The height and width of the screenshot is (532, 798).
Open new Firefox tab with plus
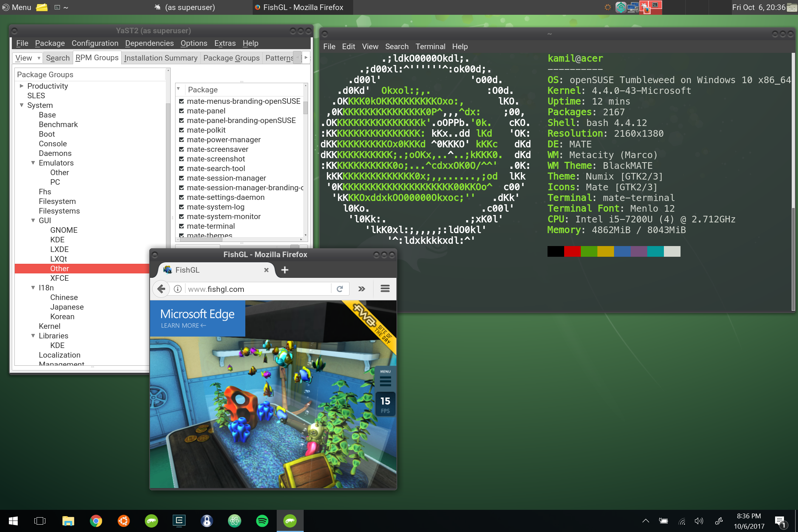click(x=284, y=270)
